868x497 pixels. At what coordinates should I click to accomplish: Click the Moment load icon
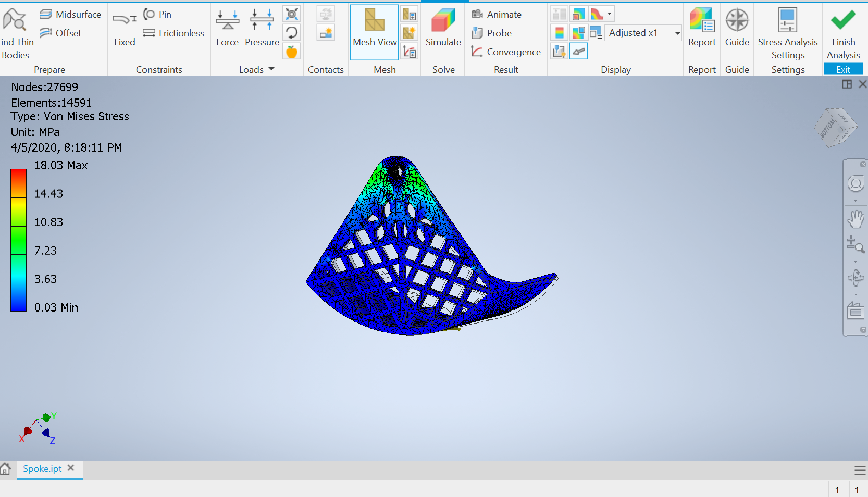(x=292, y=33)
